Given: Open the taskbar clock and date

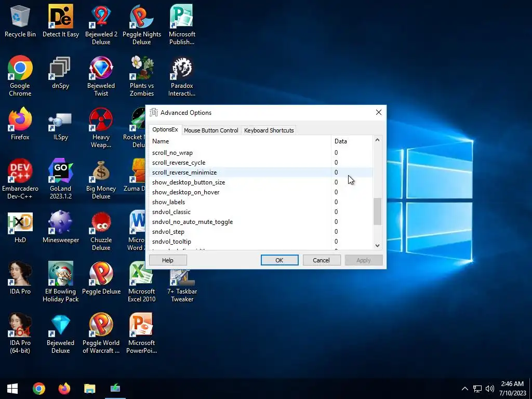Looking at the screenshot, I should (512, 389).
